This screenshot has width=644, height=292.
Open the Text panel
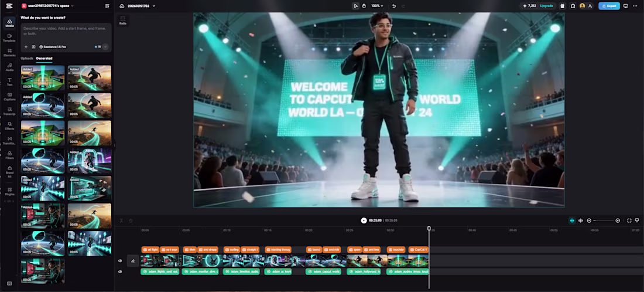[x=9, y=82]
